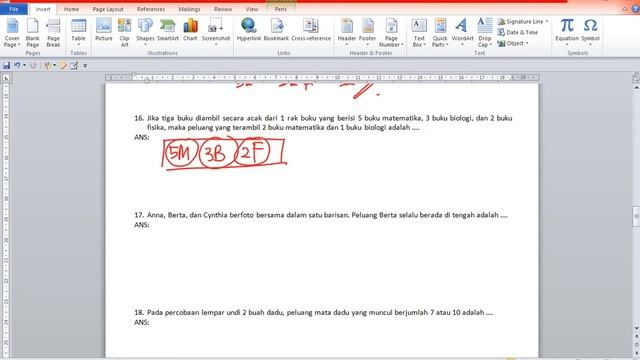Insert WordArt text

point(462,32)
